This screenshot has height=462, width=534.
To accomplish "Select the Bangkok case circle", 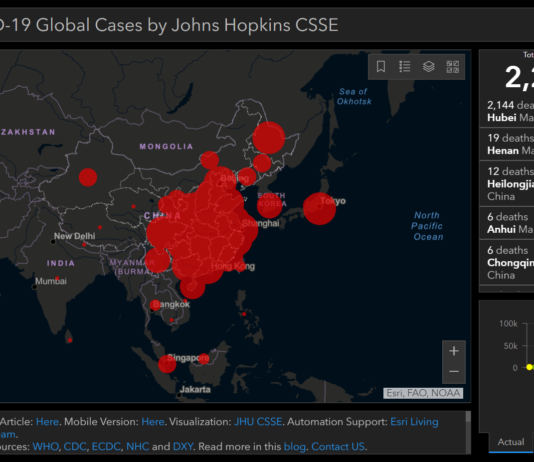I will click(x=155, y=305).
